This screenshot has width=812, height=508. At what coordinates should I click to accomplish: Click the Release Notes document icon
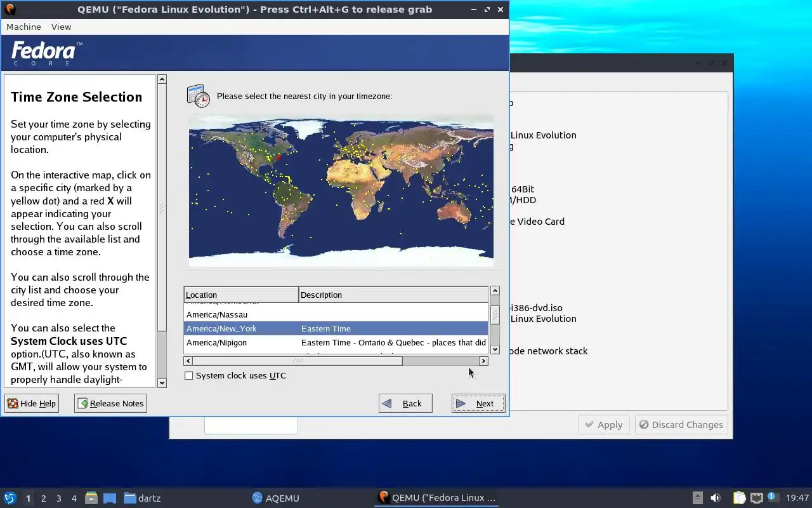[83, 403]
